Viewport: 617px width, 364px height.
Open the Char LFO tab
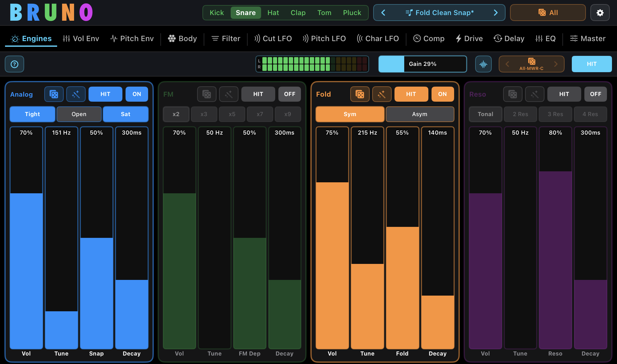click(378, 39)
